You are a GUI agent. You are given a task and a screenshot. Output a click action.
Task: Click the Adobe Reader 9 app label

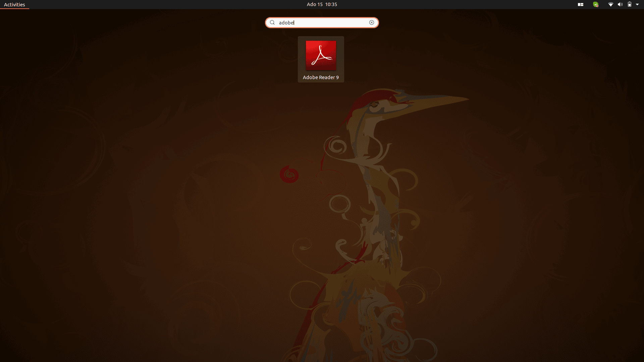tap(320, 77)
